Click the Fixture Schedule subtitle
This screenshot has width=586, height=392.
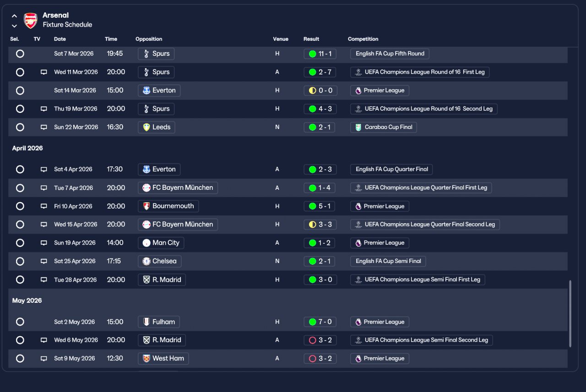pos(67,25)
